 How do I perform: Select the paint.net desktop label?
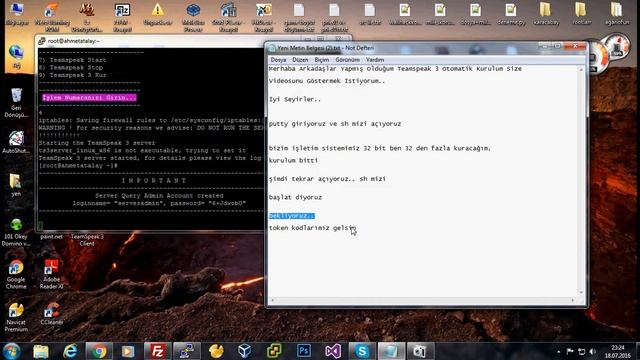51,237
